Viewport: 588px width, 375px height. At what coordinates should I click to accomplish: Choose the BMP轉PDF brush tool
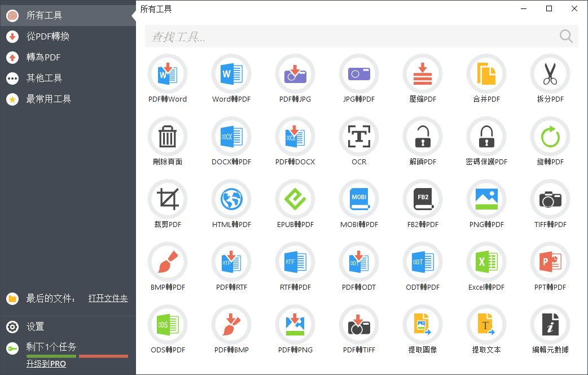pos(167,262)
